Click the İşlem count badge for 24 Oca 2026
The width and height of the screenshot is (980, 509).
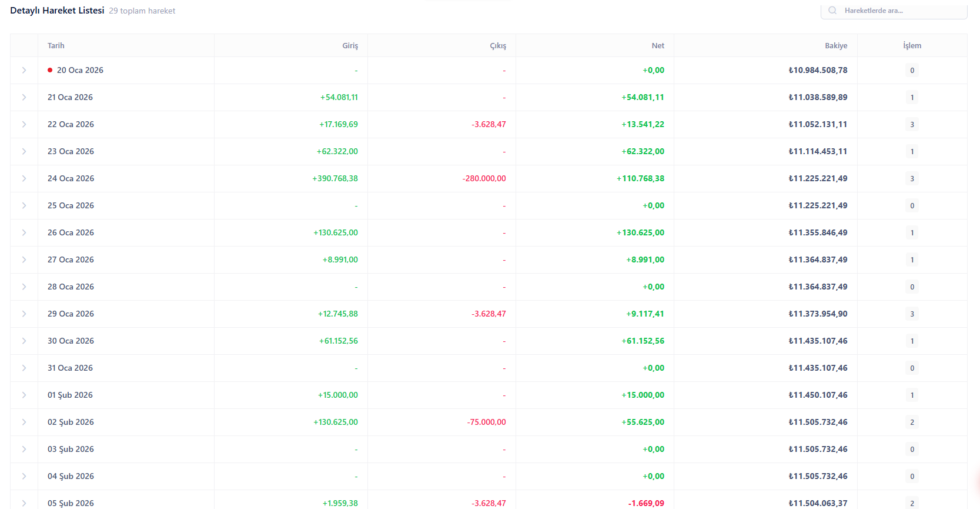point(912,179)
